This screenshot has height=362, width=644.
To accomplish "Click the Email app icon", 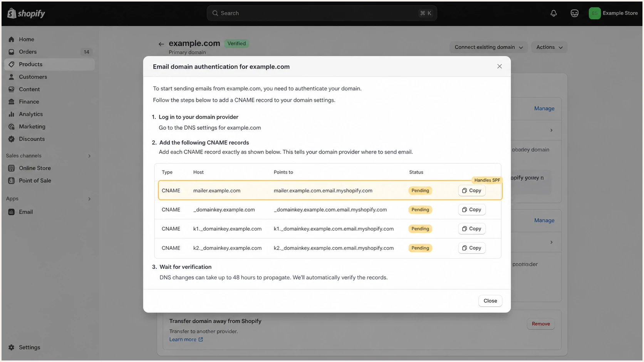I will [12, 212].
